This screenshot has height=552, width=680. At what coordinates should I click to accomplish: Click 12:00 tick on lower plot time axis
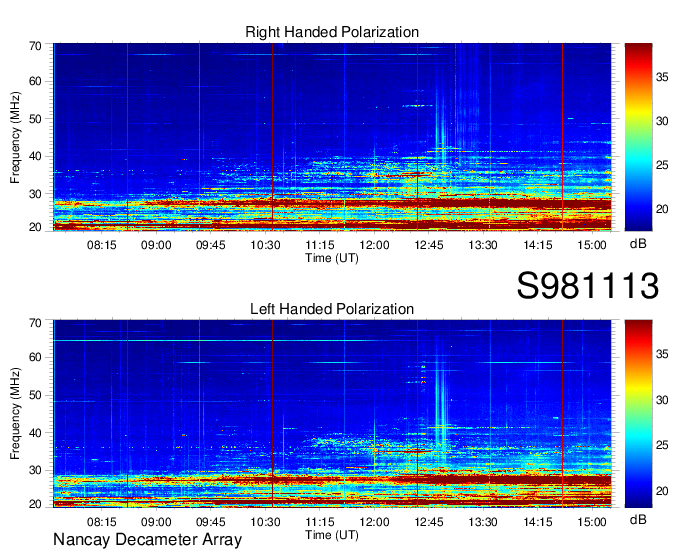(374, 522)
